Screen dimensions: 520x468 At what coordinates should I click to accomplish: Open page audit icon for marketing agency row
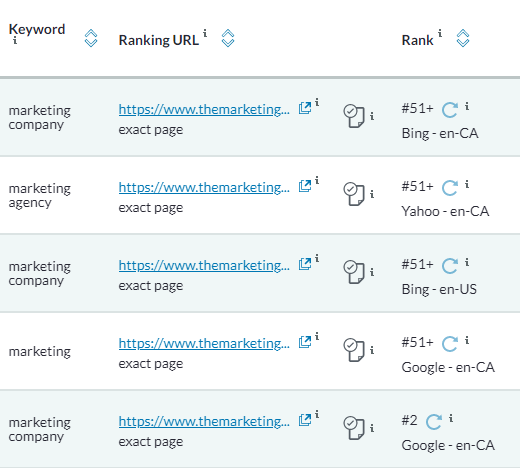354,194
